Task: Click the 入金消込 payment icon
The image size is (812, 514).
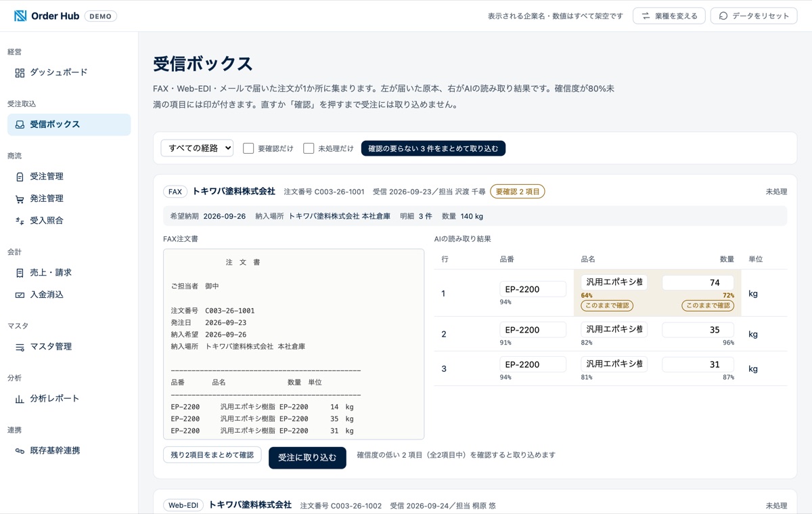Action: (20, 295)
